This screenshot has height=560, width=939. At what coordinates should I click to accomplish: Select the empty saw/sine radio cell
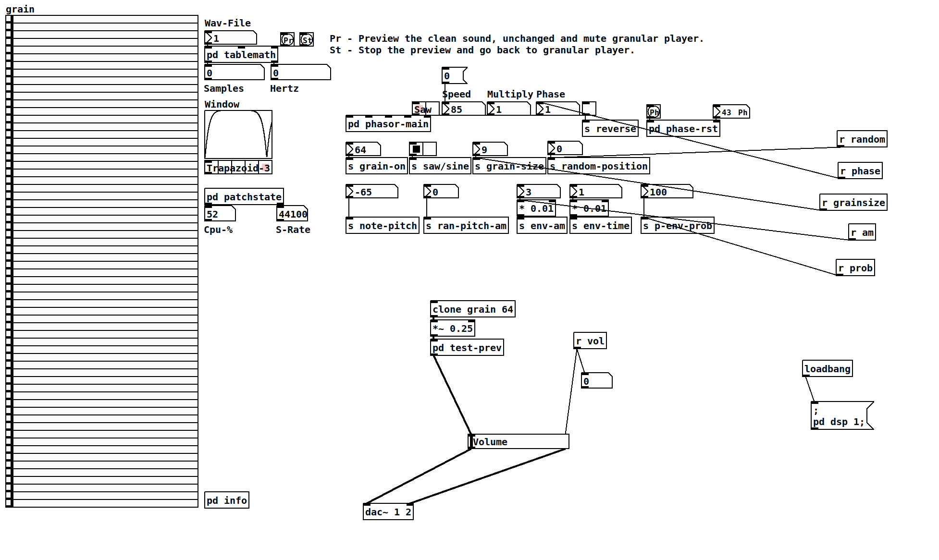coord(430,149)
